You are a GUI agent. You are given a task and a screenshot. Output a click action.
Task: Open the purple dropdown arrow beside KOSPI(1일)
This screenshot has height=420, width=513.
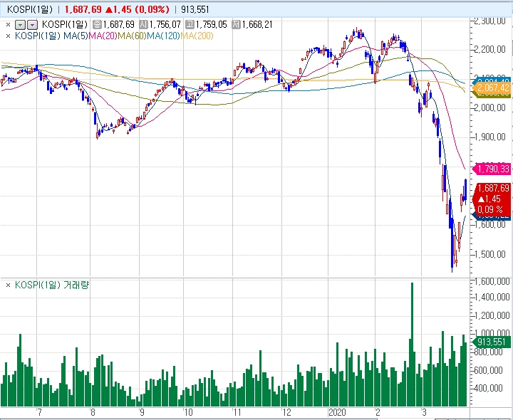[x=31, y=24]
